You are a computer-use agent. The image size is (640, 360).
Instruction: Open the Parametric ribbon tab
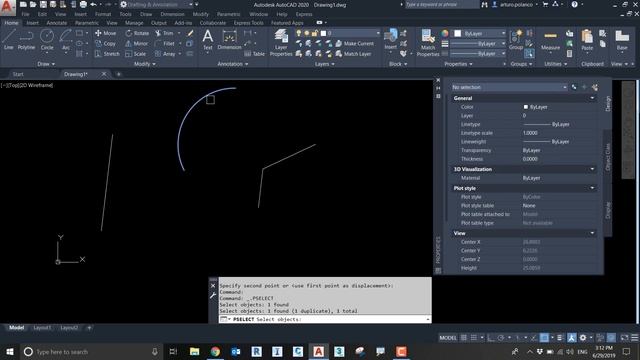point(87,23)
